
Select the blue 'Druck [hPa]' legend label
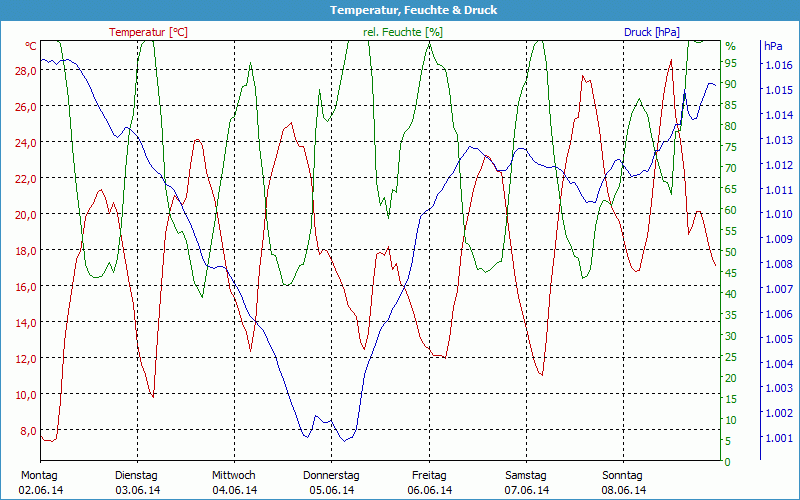pos(652,32)
